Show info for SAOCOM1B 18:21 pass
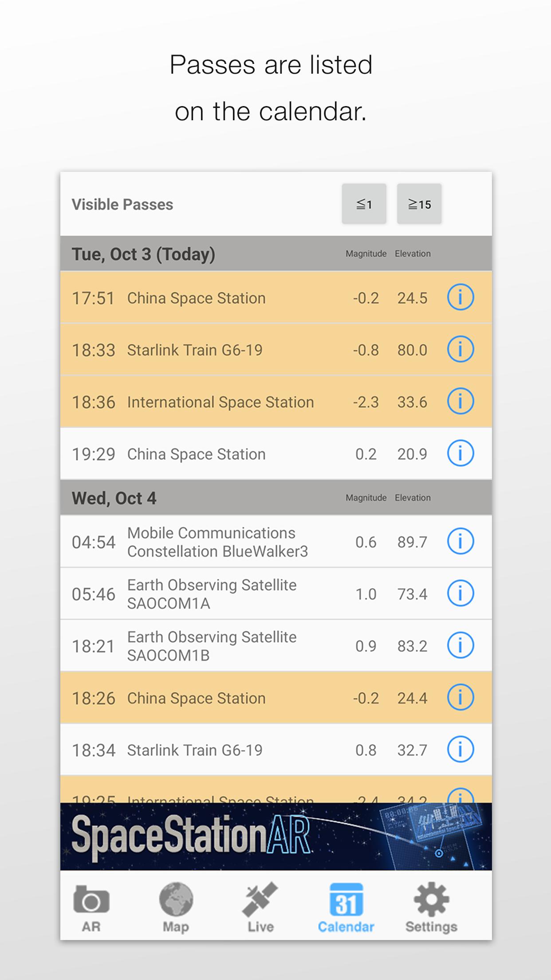 coord(460,645)
